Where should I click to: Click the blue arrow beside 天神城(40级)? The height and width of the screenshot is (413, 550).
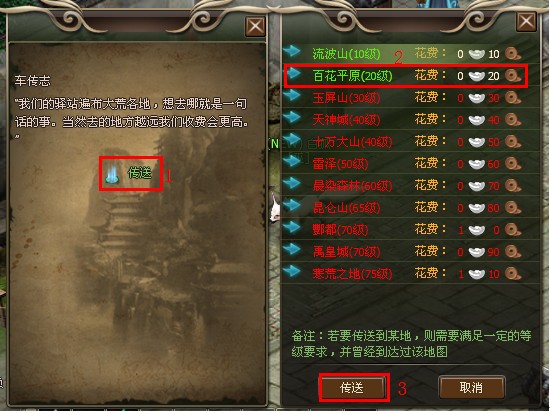[x=292, y=117]
